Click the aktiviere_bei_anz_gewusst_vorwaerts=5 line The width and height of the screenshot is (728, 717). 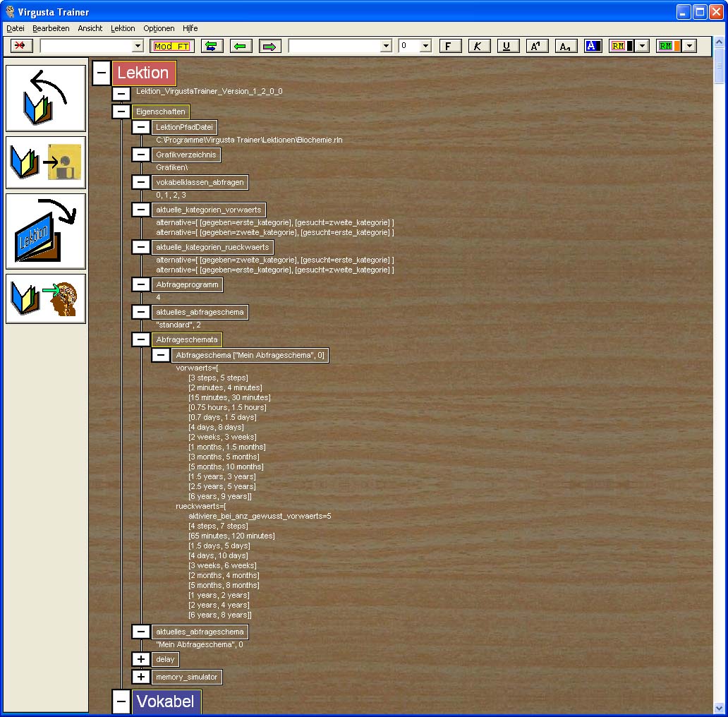(x=260, y=516)
